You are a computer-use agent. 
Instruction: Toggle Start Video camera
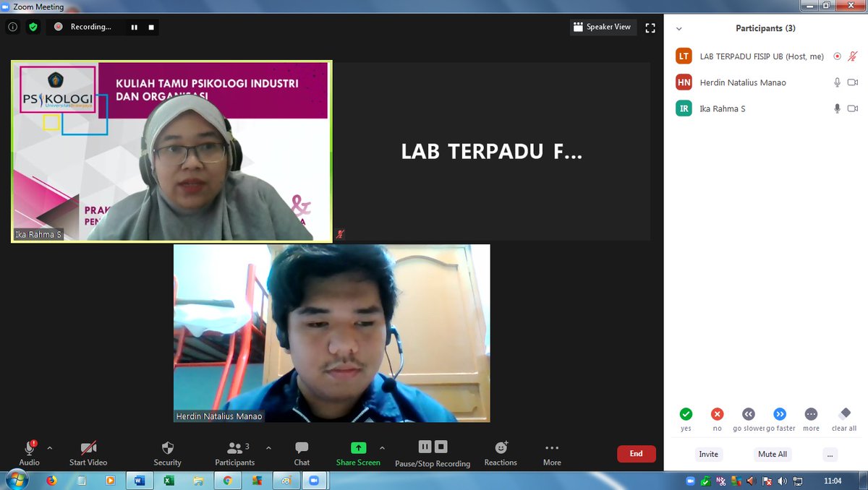88,453
